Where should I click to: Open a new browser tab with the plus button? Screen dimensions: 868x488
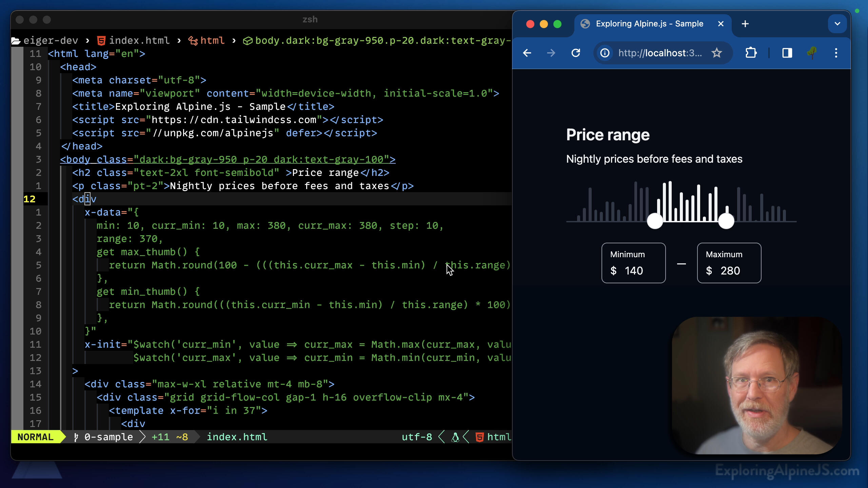(x=745, y=24)
